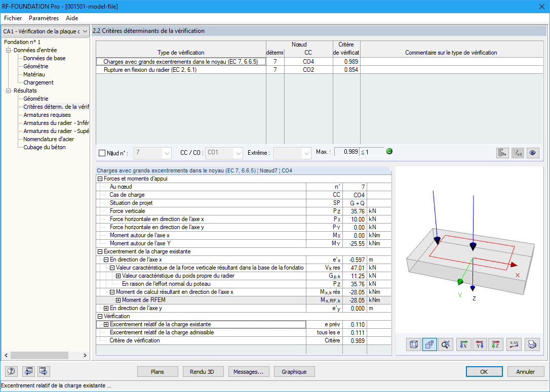550x392 pixels.
Task: Collapse the Résultats tree node
Action: tap(9, 91)
